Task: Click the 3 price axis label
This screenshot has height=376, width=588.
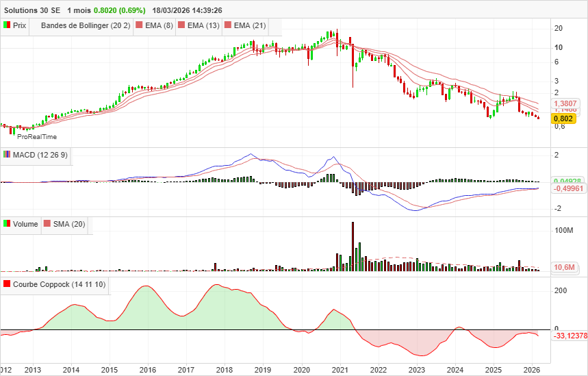Action: (557, 81)
